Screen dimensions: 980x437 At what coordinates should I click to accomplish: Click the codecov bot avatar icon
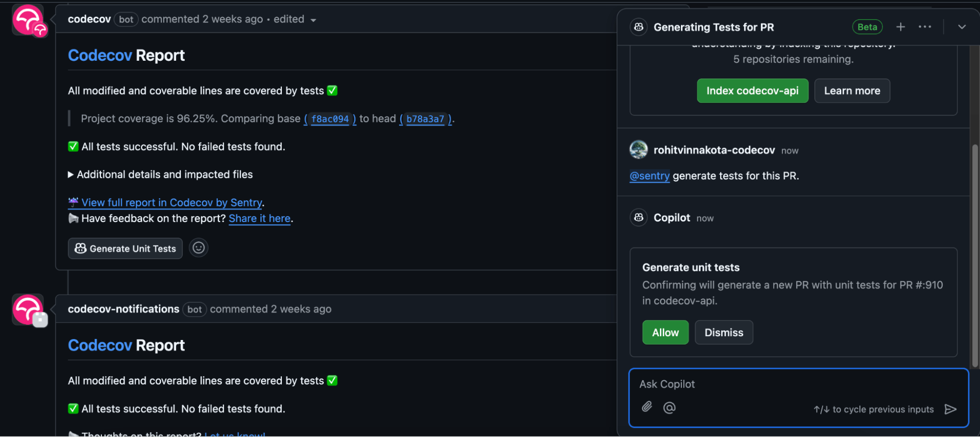point(28,20)
